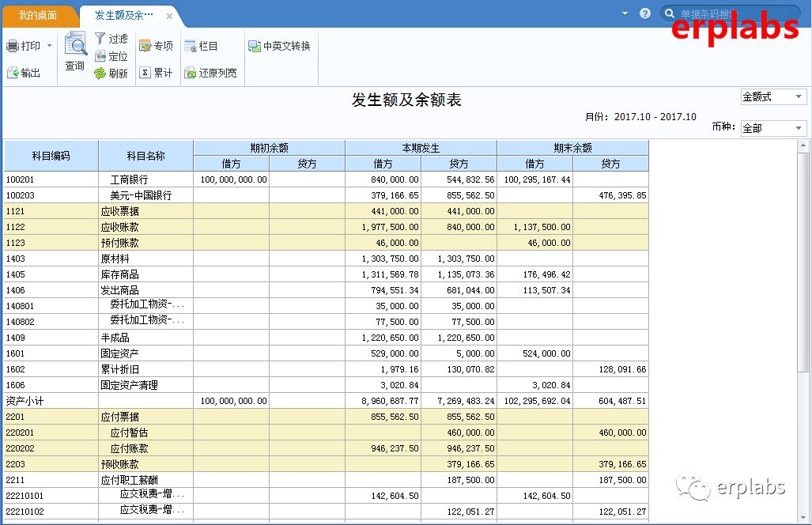Select the 发出商品 row name cell

pyautogui.click(x=146, y=290)
